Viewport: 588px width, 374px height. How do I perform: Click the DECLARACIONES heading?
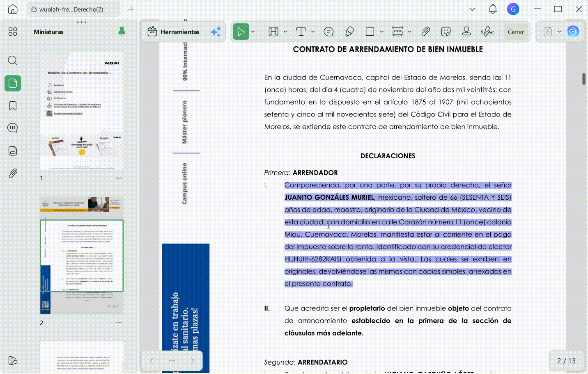(388, 156)
